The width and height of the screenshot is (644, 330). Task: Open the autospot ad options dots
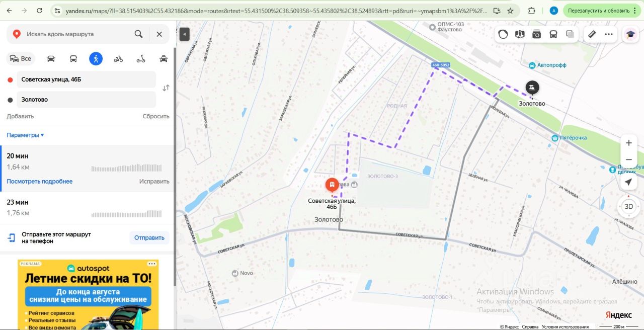151,264
